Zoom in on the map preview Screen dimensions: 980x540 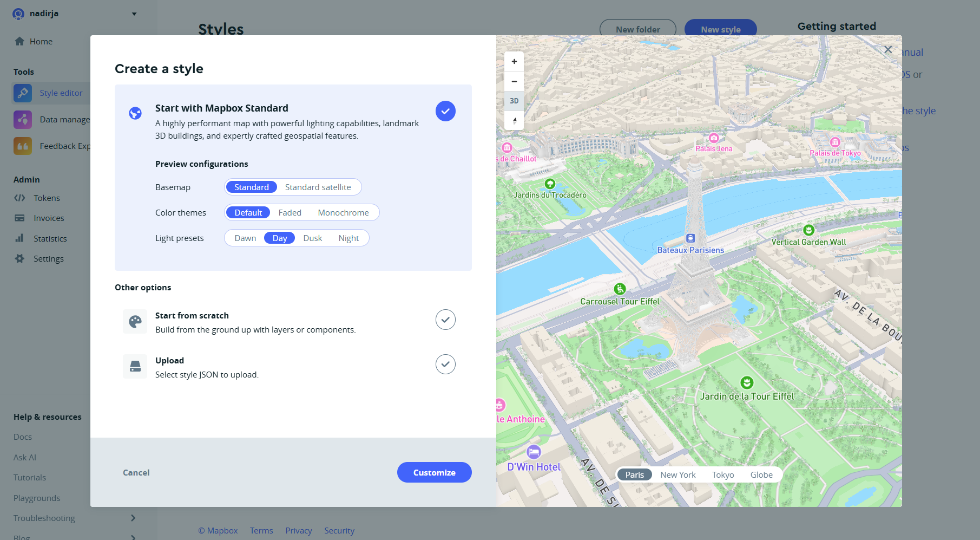click(x=514, y=62)
